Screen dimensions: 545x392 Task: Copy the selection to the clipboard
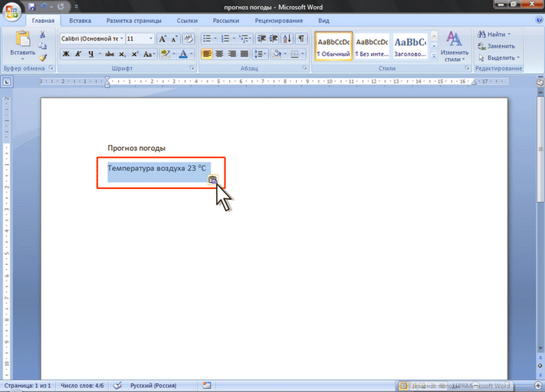tap(42, 46)
